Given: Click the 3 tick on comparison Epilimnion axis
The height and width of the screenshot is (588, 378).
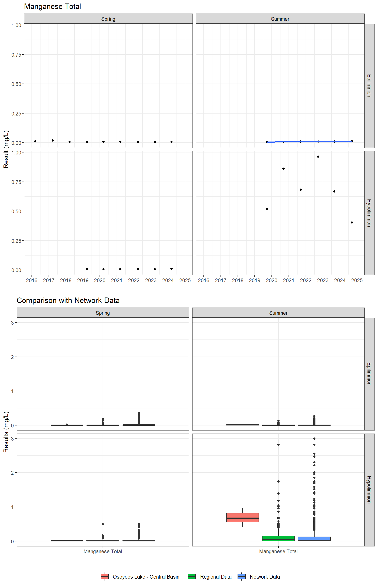Looking at the screenshot, I should pyautogui.click(x=12, y=323).
